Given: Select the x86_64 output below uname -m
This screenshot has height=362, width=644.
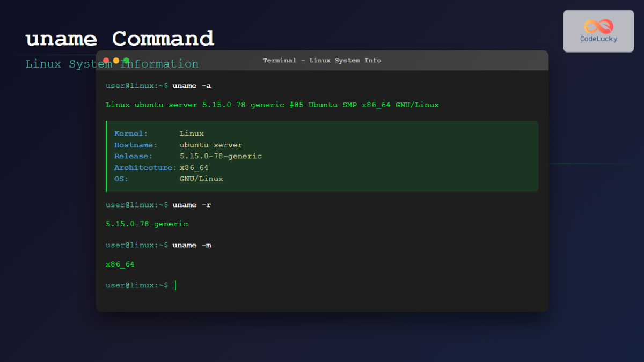Looking at the screenshot, I should (120, 264).
